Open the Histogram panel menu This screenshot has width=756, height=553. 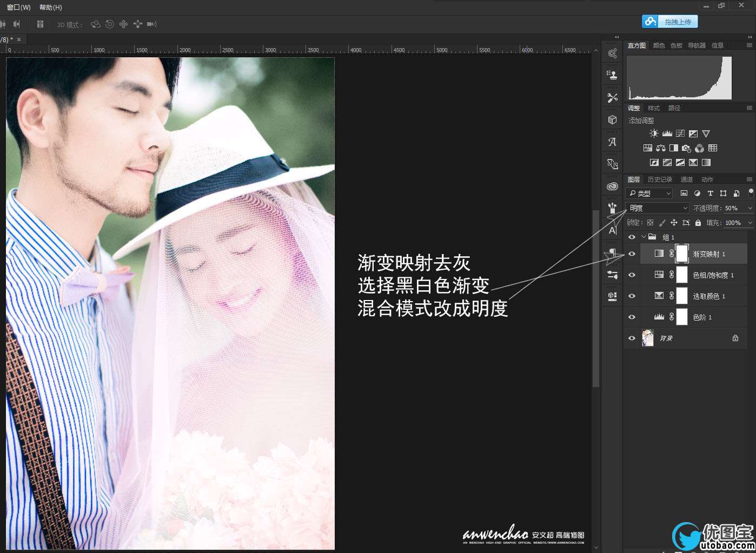(x=749, y=45)
